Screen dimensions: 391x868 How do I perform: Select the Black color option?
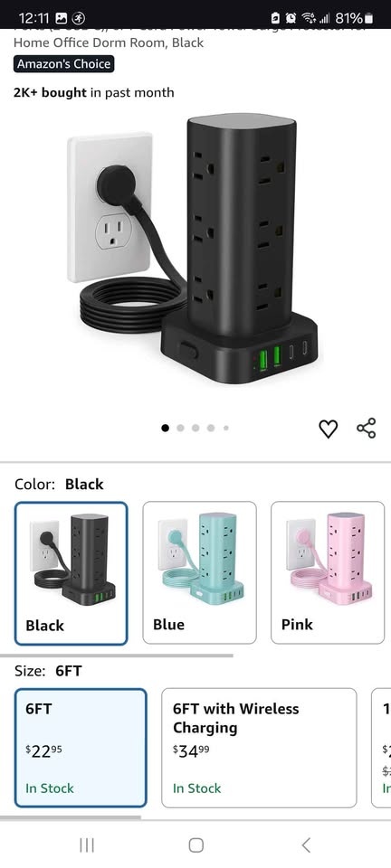(x=71, y=573)
